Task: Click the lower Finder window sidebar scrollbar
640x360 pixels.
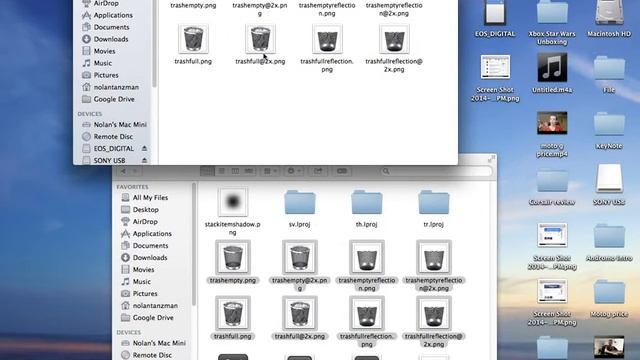Action: [x=194, y=245]
